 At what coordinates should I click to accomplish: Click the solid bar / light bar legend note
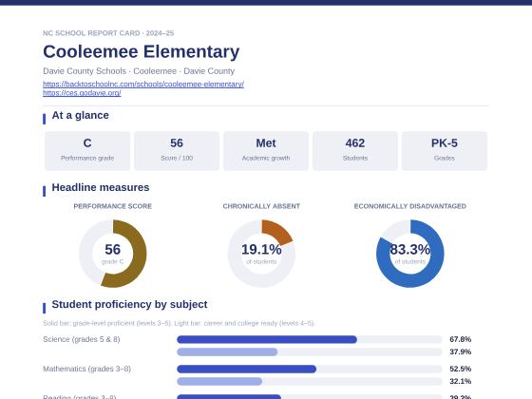179,323
